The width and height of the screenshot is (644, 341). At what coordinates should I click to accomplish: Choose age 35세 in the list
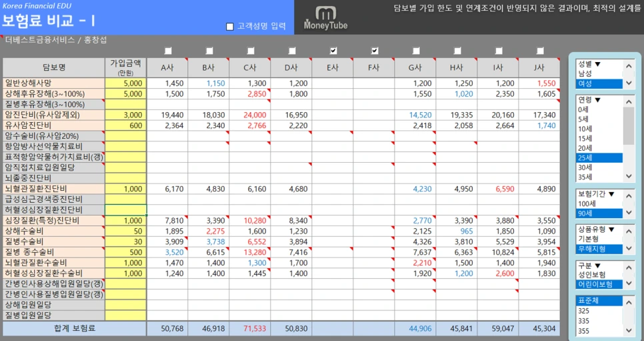click(x=599, y=178)
